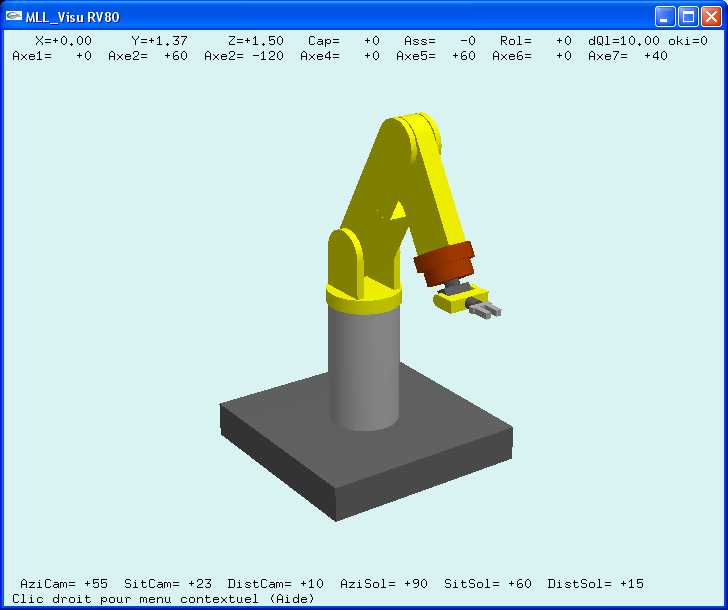Click the Axe2= +60 readout
Viewport: 728px width, 610px height.
point(148,56)
